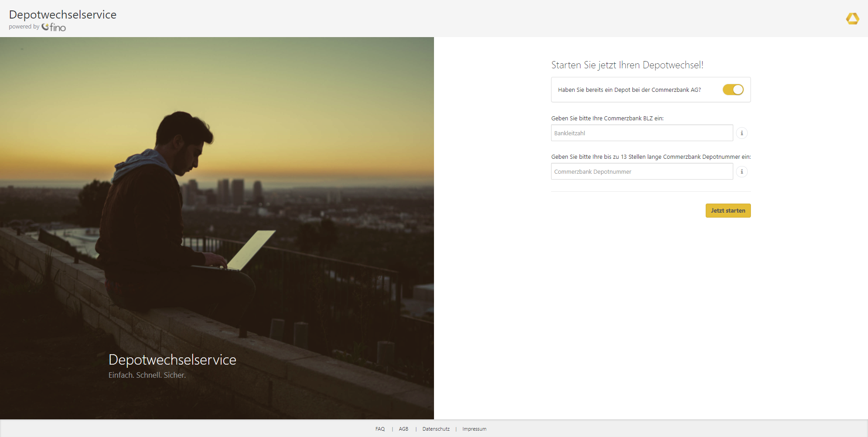Click the Jetzt starten button
868x437 pixels.
(x=728, y=210)
